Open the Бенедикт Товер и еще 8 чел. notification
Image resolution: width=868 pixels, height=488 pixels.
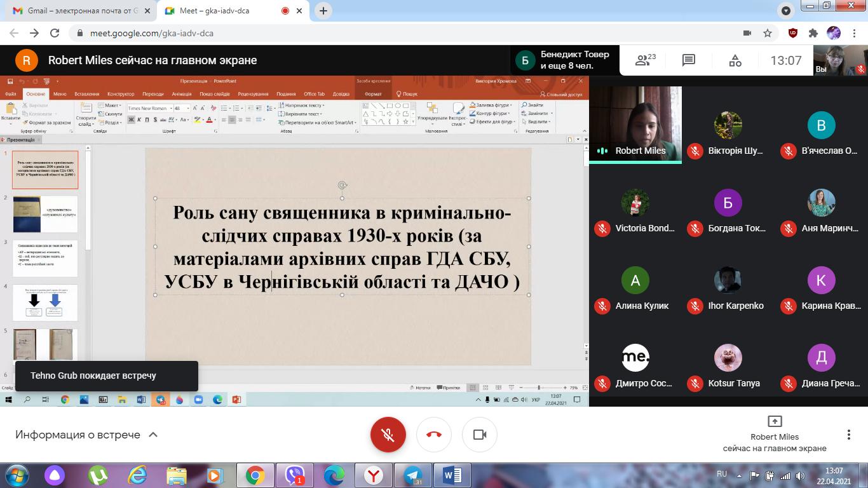(565, 60)
